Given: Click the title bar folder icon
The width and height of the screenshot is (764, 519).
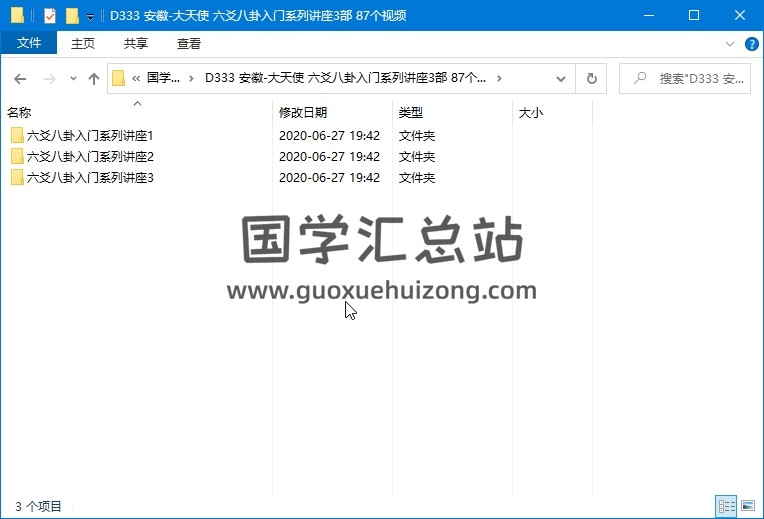Looking at the screenshot, I should 17,16.
